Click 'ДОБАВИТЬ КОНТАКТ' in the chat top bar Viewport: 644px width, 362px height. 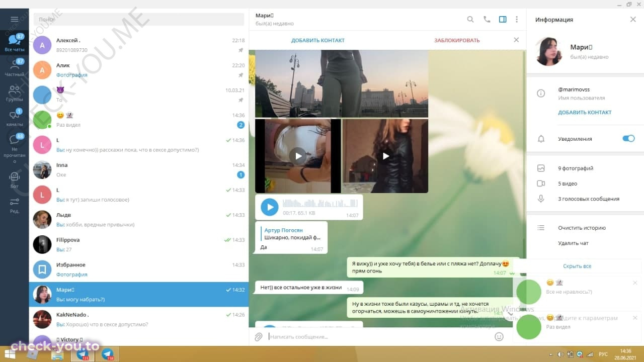point(318,40)
